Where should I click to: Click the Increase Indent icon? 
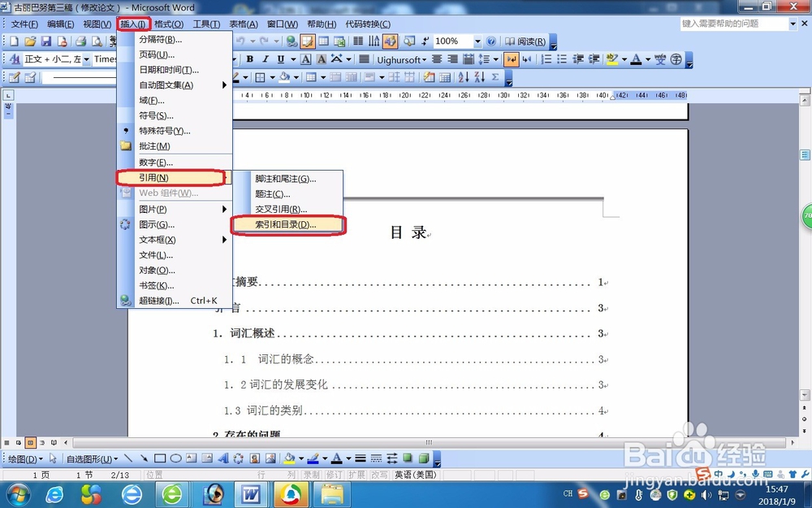pos(594,59)
